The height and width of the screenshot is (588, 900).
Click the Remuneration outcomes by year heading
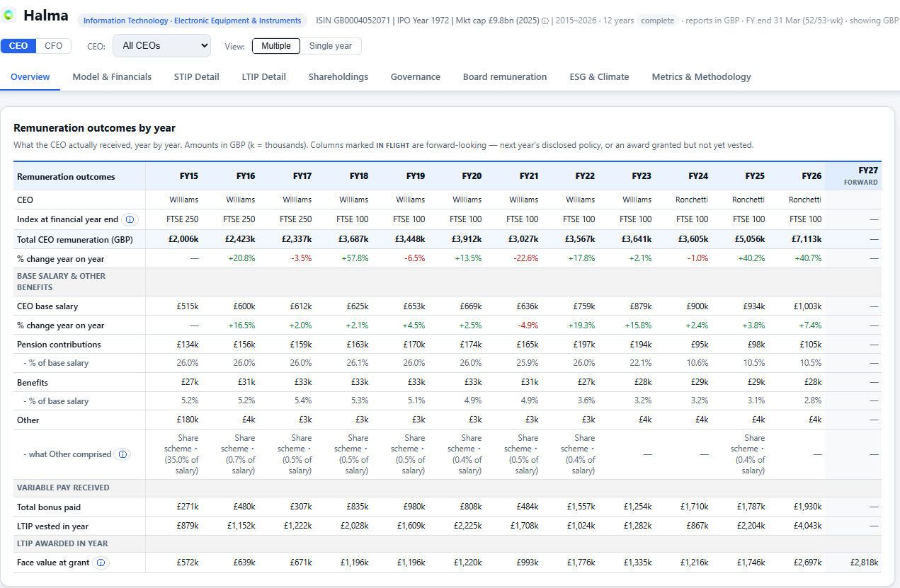(95, 128)
